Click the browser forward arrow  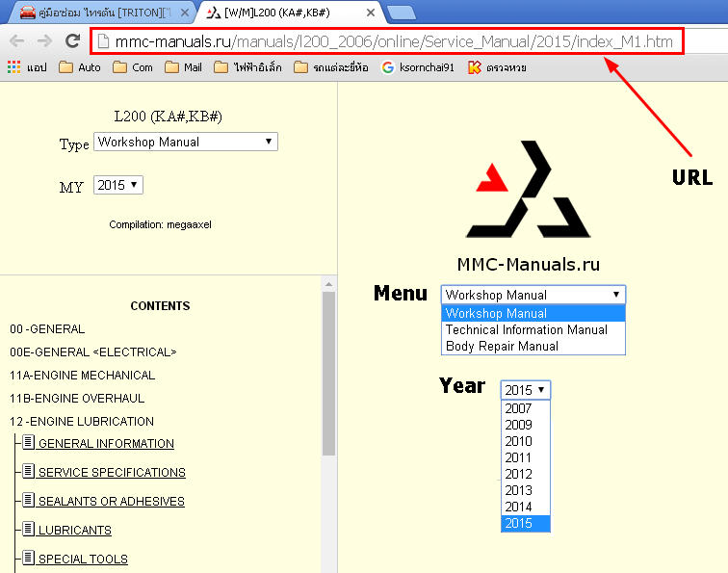pos(44,41)
